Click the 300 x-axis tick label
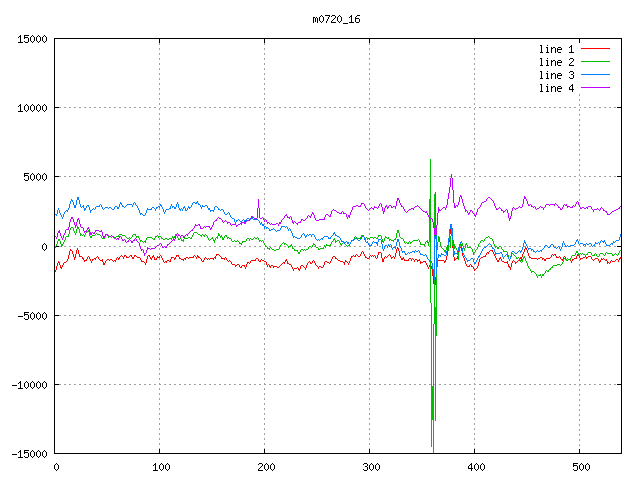The height and width of the screenshot is (480, 640). pyautogui.click(x=370, y=467)
